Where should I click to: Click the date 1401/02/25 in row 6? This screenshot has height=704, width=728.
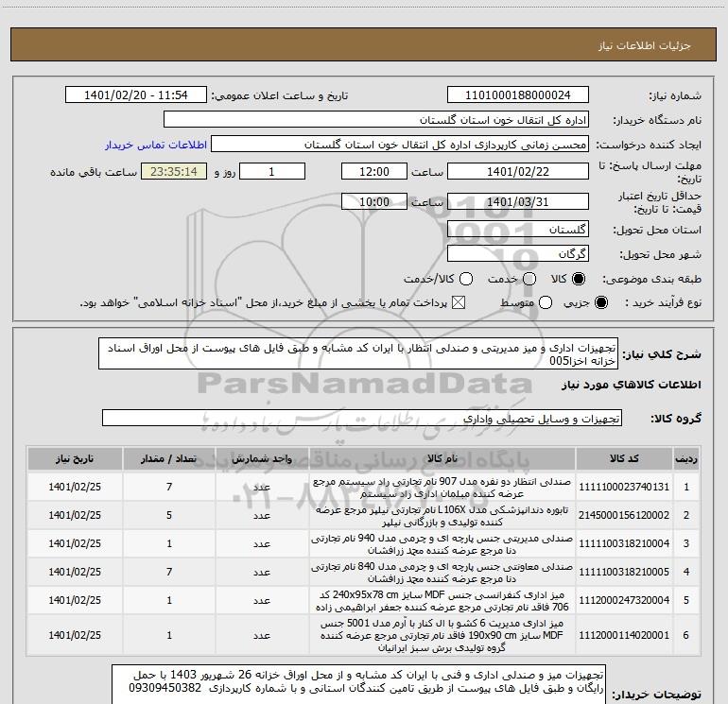click(x=75, y=635)
